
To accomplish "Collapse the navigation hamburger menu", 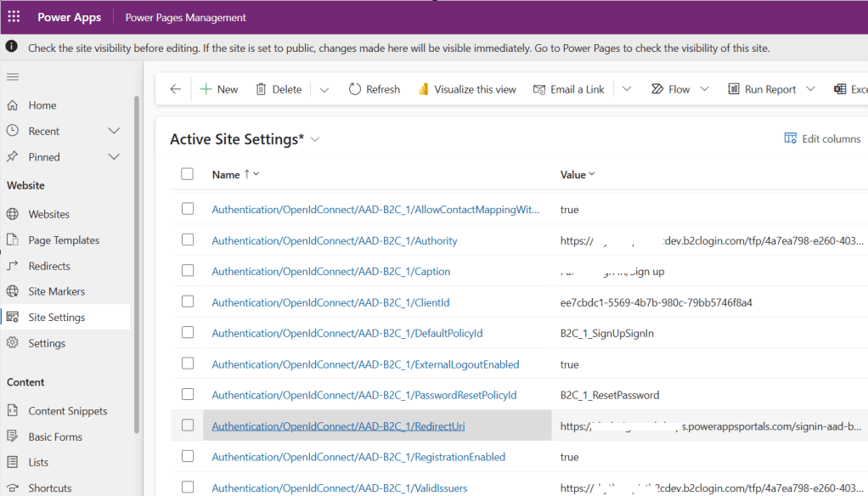I will [13, 77].
